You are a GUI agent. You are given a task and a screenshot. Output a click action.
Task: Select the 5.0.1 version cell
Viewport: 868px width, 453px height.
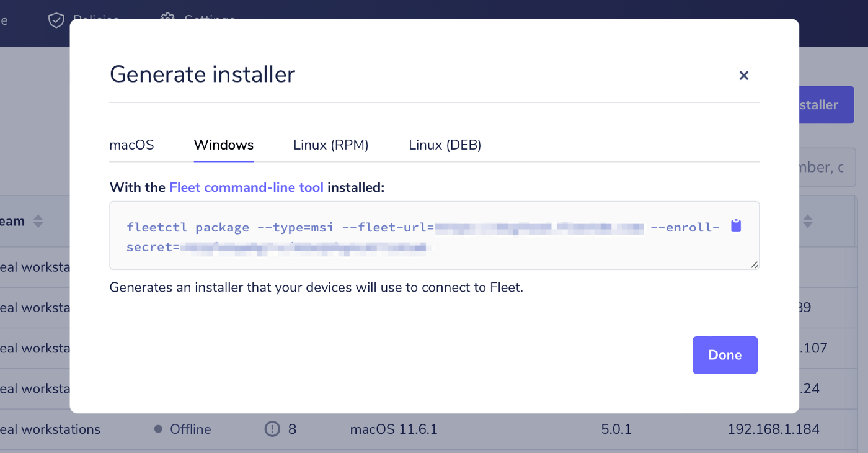coord(616,429)
